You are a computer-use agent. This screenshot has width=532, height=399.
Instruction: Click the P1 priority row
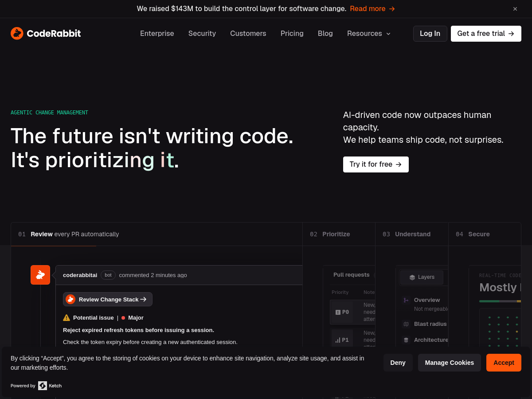click(352, 340)
